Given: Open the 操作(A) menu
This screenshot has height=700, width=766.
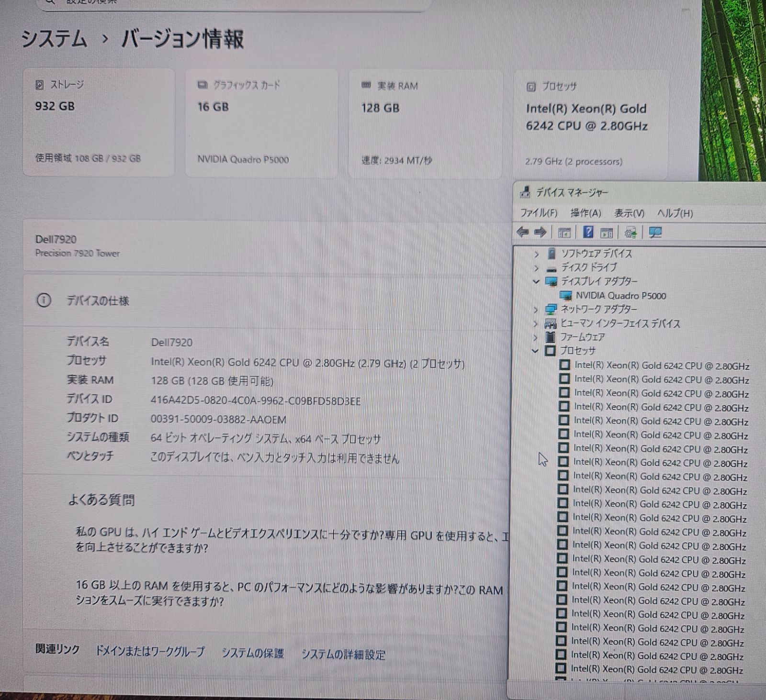Looking at the screenshot, I should (x=586, y=213).
